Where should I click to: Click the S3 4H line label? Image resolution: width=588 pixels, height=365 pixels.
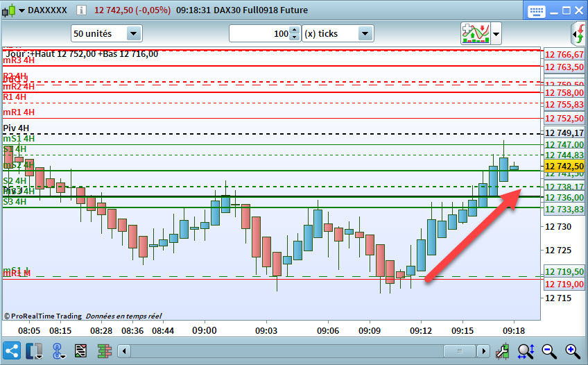pos(15,202)
